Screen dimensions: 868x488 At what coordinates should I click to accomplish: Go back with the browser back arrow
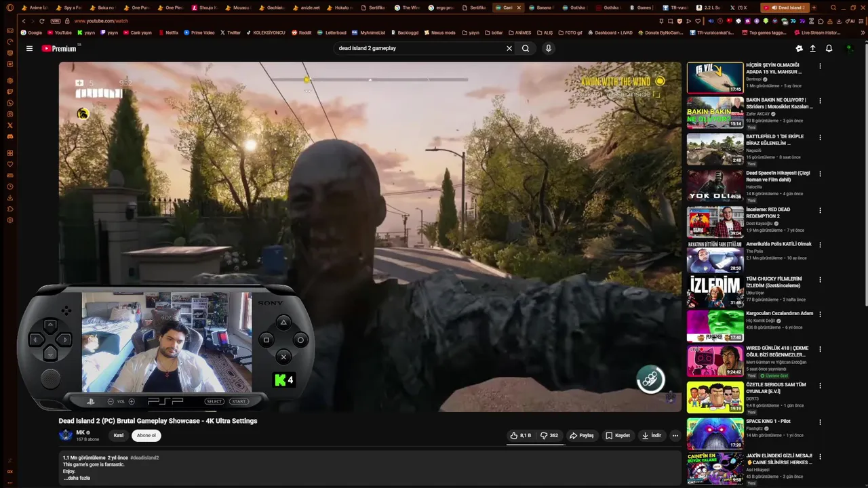[x=23, y=21]
